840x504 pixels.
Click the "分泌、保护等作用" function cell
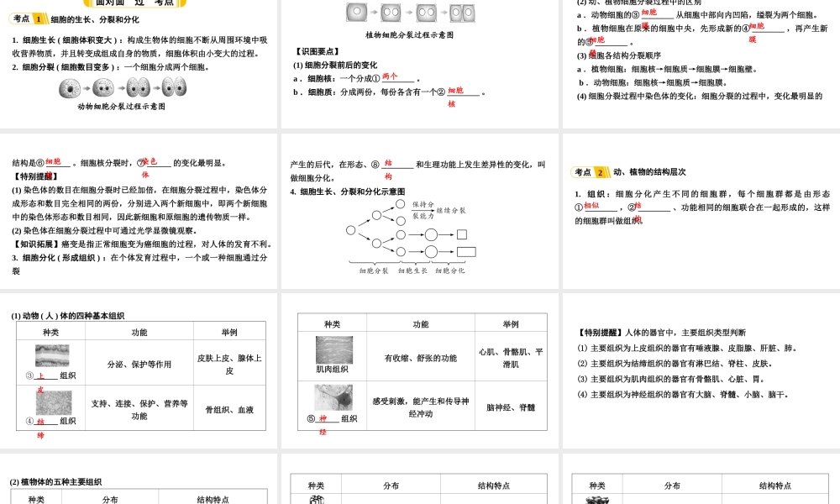139,364
